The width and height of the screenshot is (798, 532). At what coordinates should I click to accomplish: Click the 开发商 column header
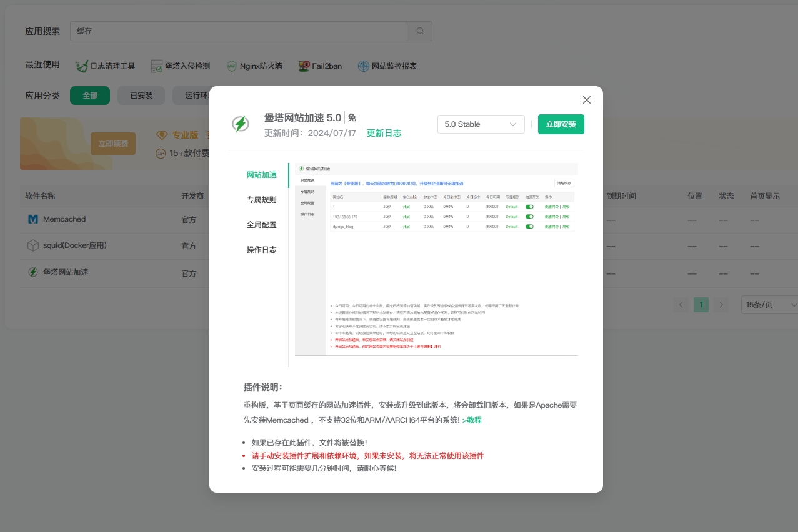(192, 196)
